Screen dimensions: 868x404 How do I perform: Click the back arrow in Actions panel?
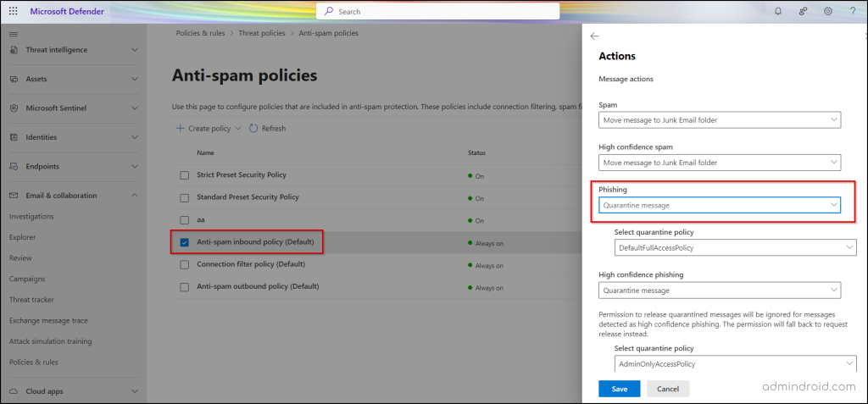coord(594,36)
